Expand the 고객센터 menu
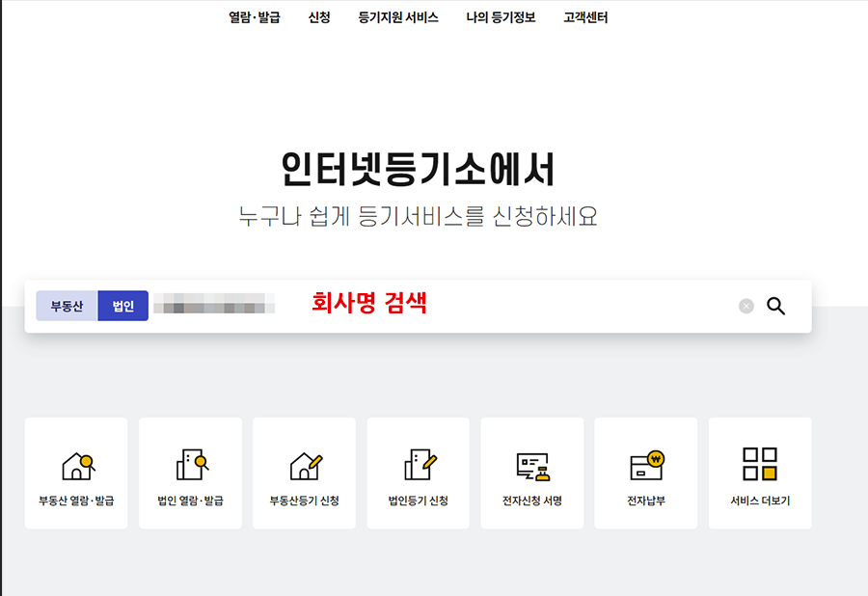This screenshot has width=868, height=596. [586, 17]
